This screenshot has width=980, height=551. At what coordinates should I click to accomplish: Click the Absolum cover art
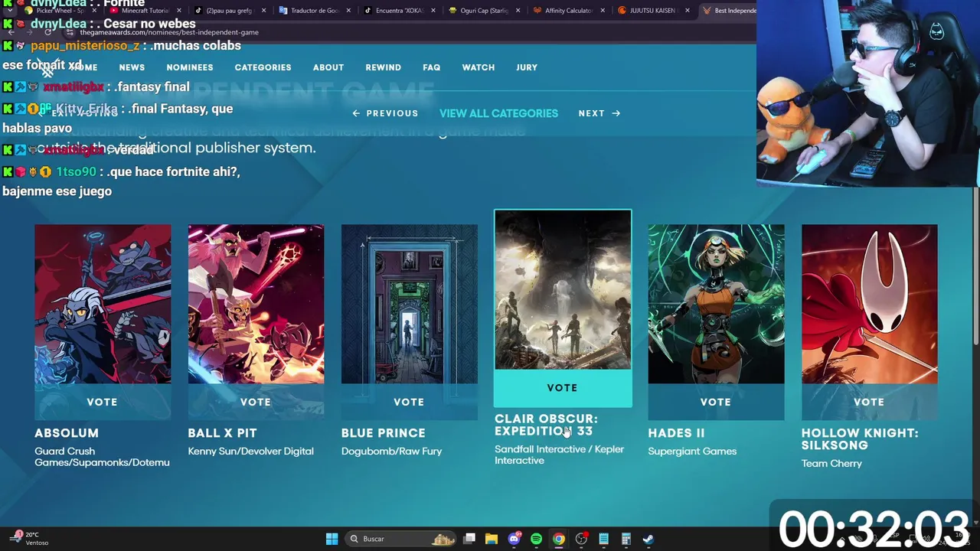(103, 304)
